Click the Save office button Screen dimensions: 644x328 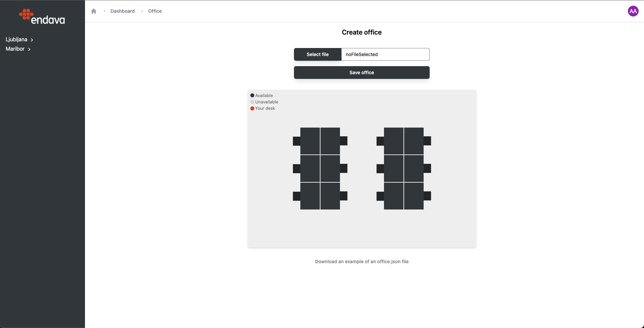[361, 73]
